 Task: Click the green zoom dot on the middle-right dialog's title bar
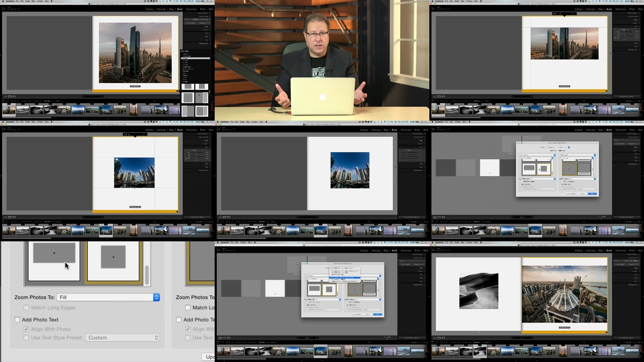(522, 143)
